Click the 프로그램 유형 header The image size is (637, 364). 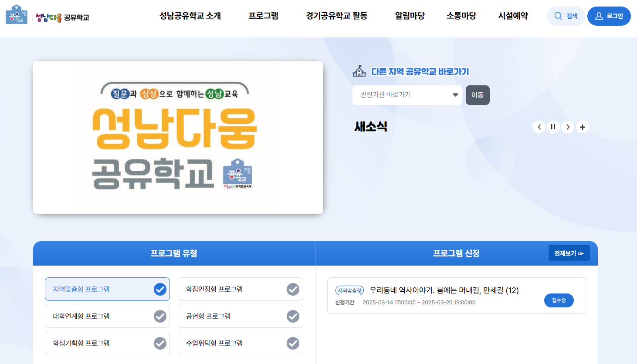[x=174, y=253]
